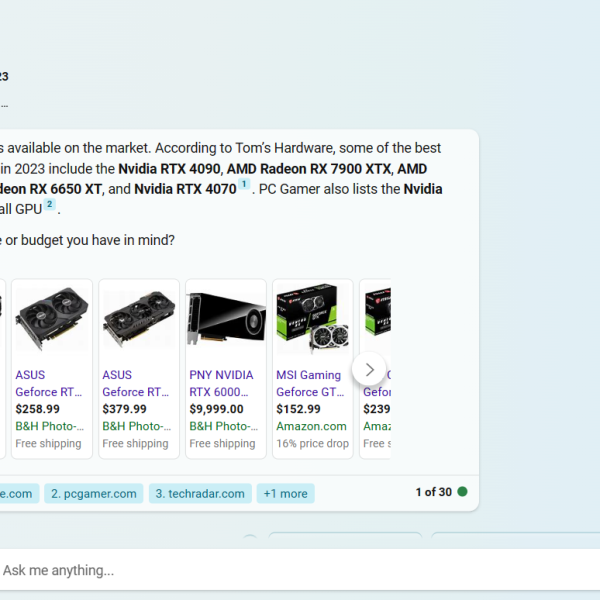The image size is (600, 600).
Task: Click B&H Photo seller under $9,999.00 card
Action: click(x=223, y=426)
